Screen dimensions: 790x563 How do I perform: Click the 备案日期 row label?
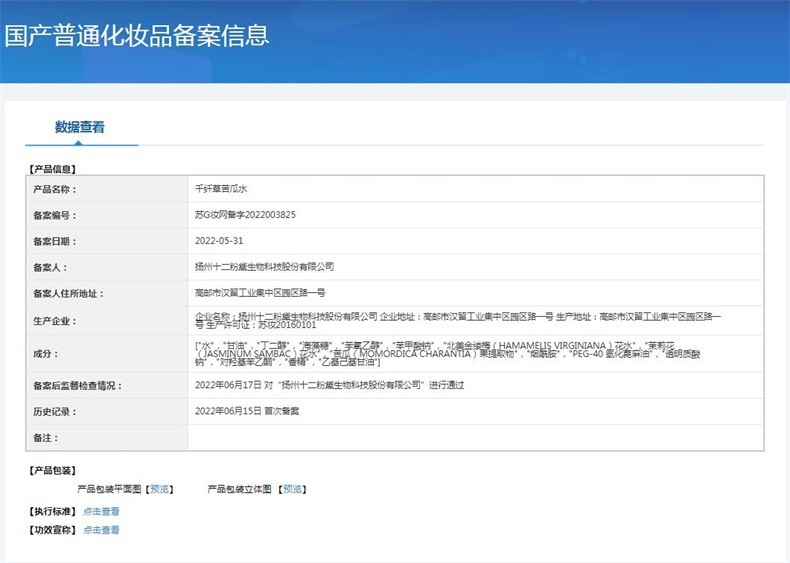coord(55,241)
